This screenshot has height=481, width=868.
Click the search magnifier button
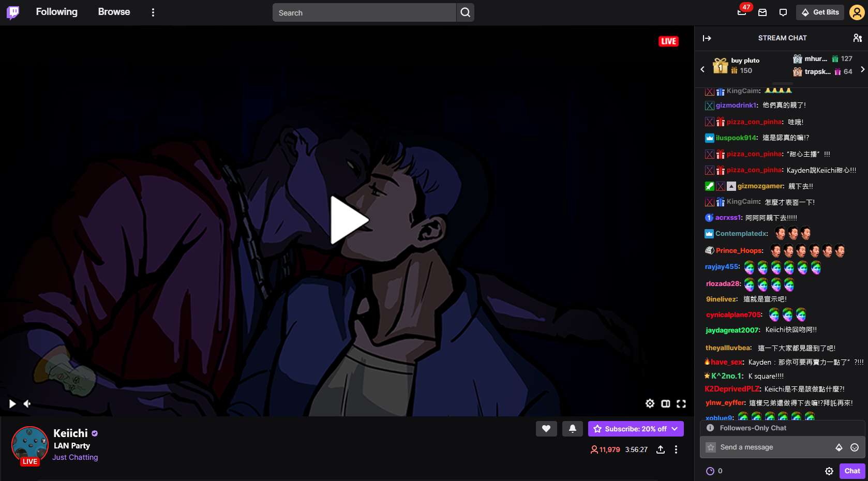(466, 12)
